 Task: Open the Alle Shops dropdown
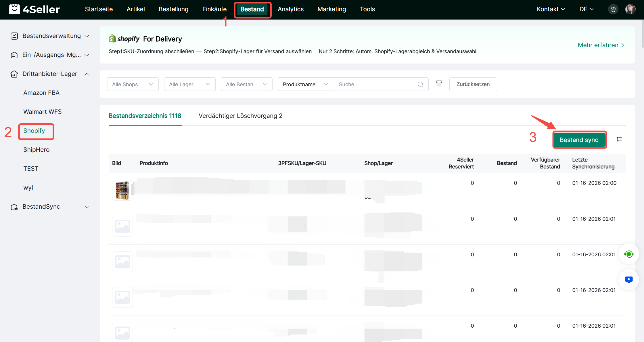coord(133,84)
